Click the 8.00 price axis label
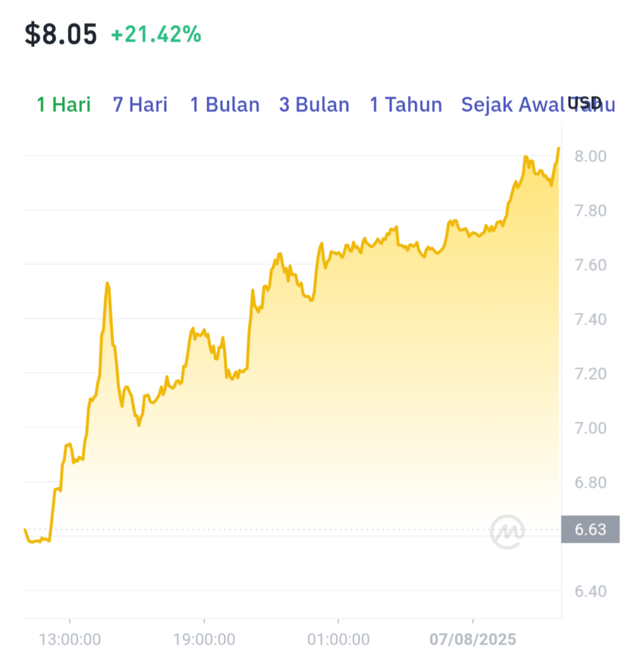This screenshot has width=644, height=650. (591, 156)
